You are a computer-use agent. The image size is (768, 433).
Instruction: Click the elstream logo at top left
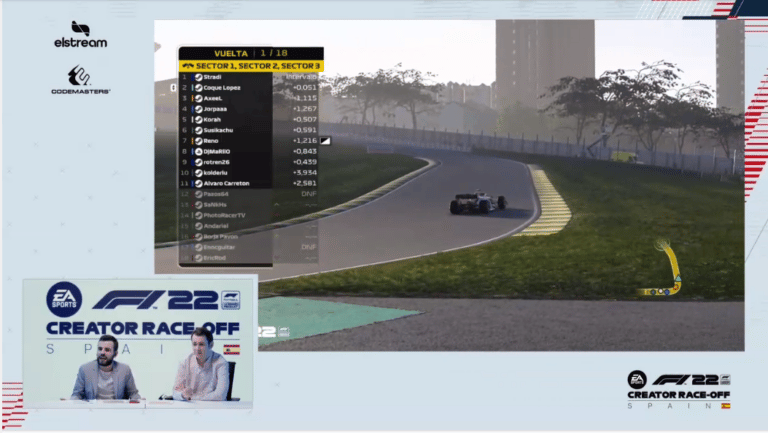tap(80, 35)
